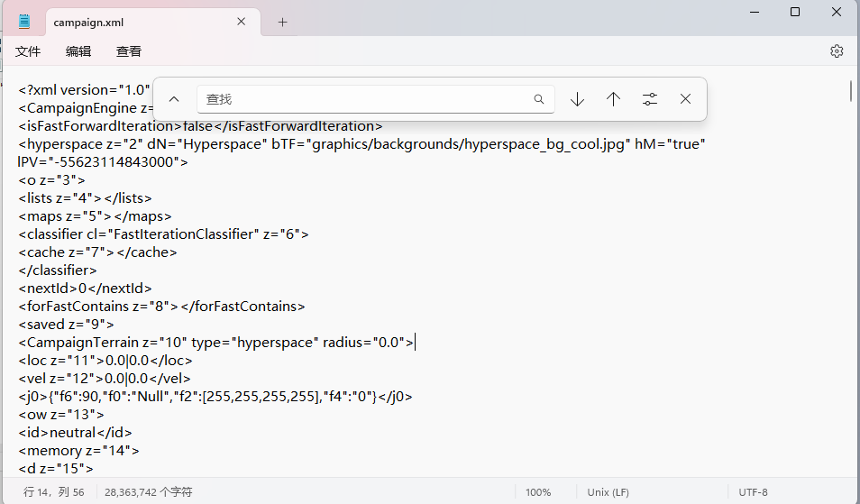Click the UTF-8 encoding indicator

(x=753, y=492)
